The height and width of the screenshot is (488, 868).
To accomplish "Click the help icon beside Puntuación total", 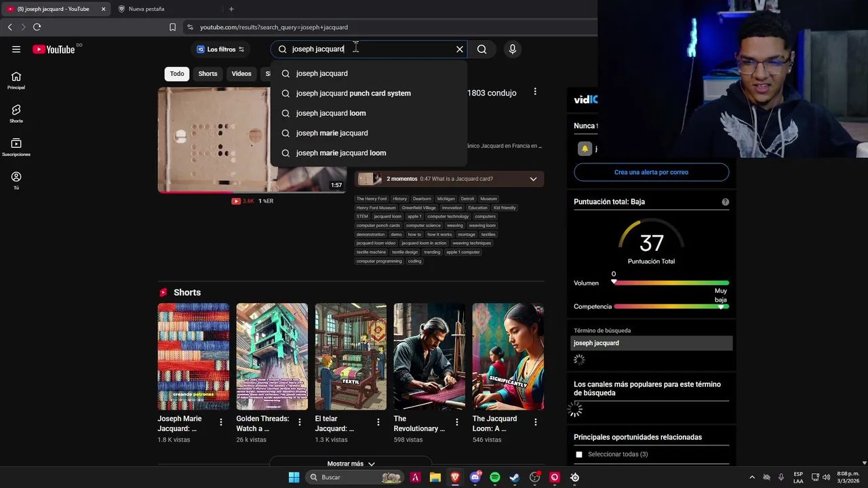I will click(x=726, y=202).
